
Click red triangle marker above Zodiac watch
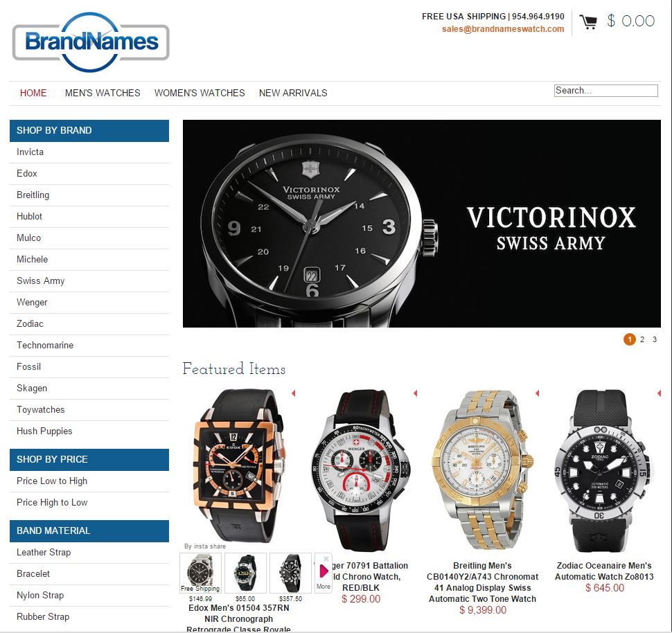point(659,393)
